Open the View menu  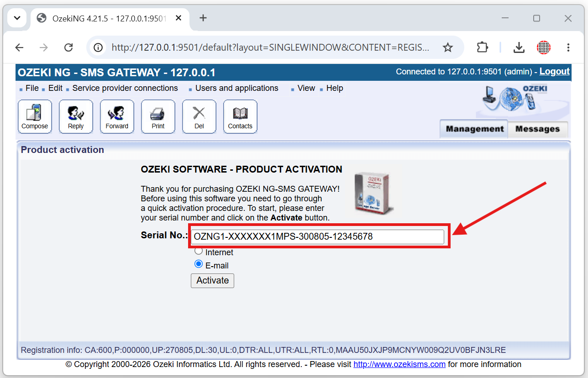[306, 88]
